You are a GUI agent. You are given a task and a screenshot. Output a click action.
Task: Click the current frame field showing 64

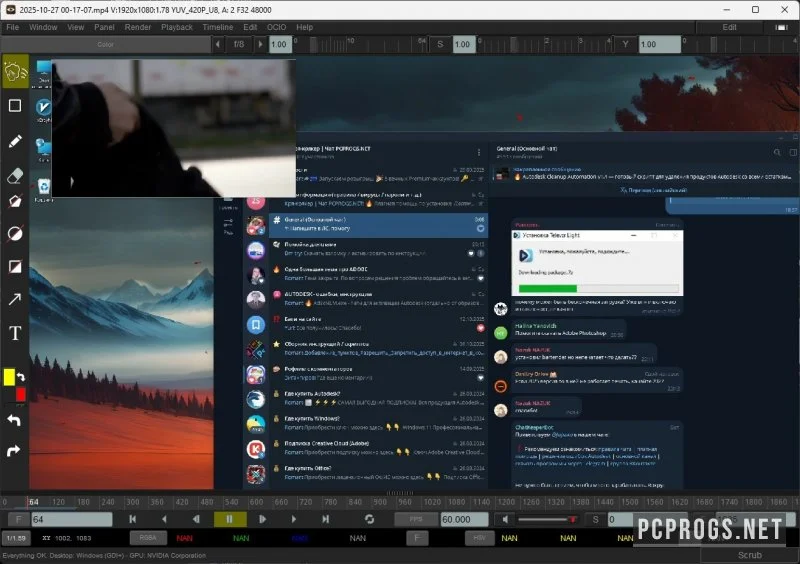(x=71, y=520)
